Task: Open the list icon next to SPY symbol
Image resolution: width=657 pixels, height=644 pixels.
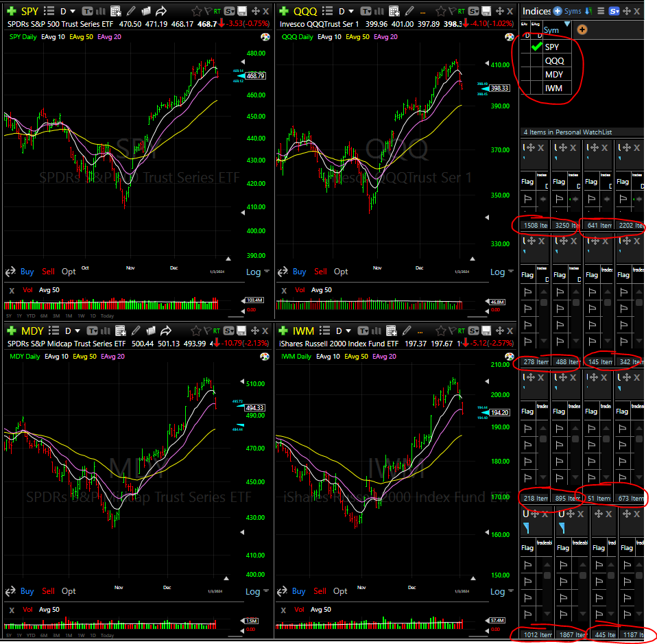Action: (49, 11)
